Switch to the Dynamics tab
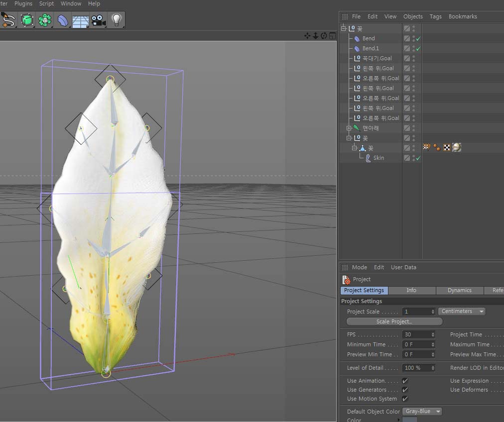 pos(459,290)
